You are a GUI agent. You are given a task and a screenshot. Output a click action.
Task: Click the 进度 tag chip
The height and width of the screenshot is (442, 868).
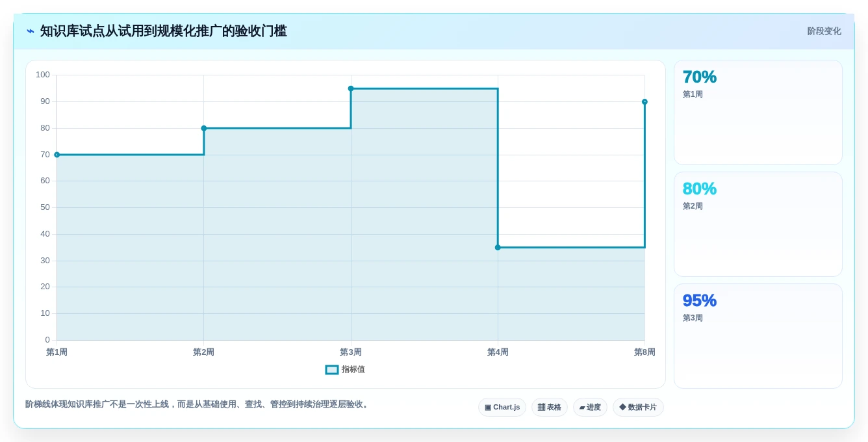[590, 408]
